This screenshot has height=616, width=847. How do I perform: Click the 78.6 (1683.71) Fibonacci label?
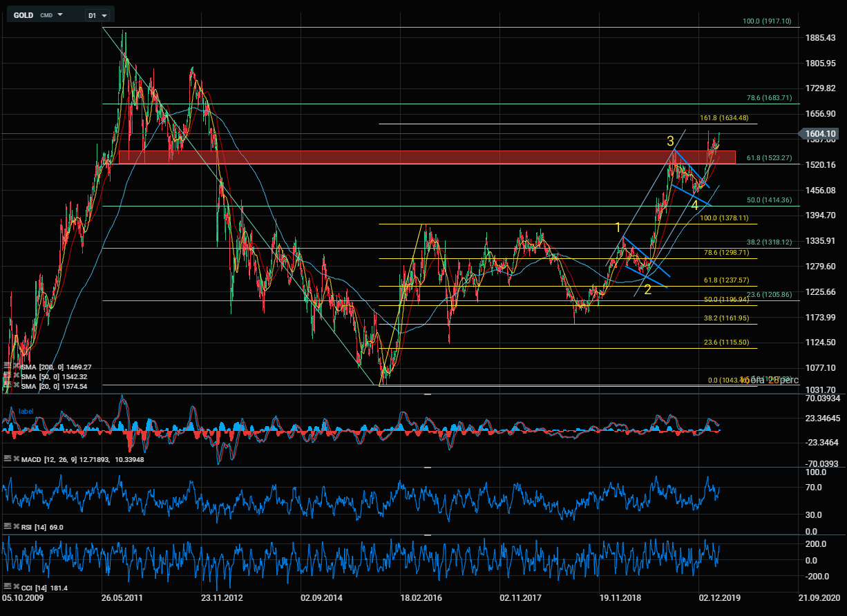coord(770,98)
